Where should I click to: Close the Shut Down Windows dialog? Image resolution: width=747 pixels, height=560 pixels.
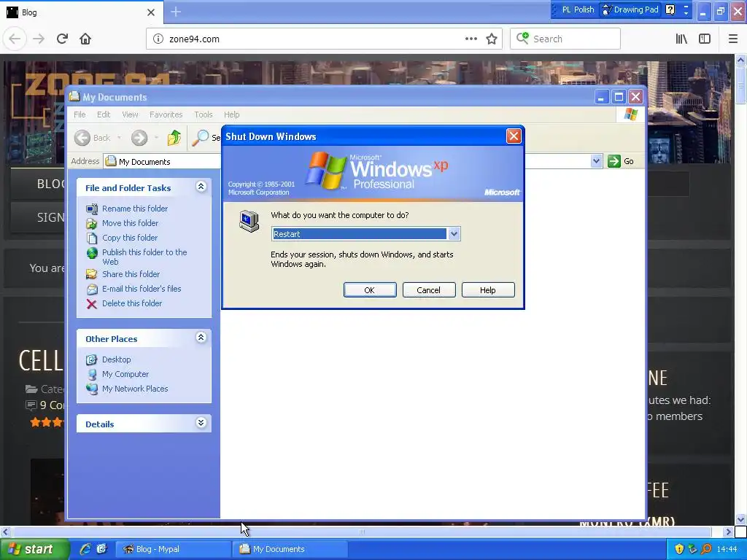(x=514, y=136)
